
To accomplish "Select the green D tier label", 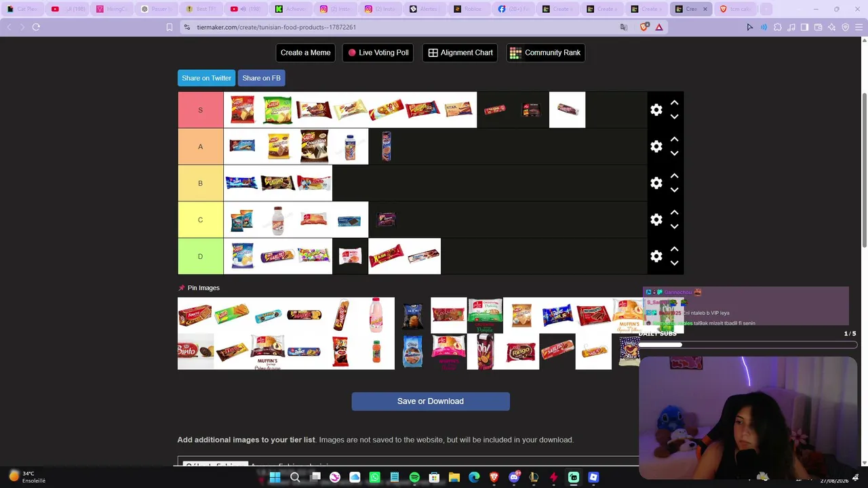I will click(200, 256).
